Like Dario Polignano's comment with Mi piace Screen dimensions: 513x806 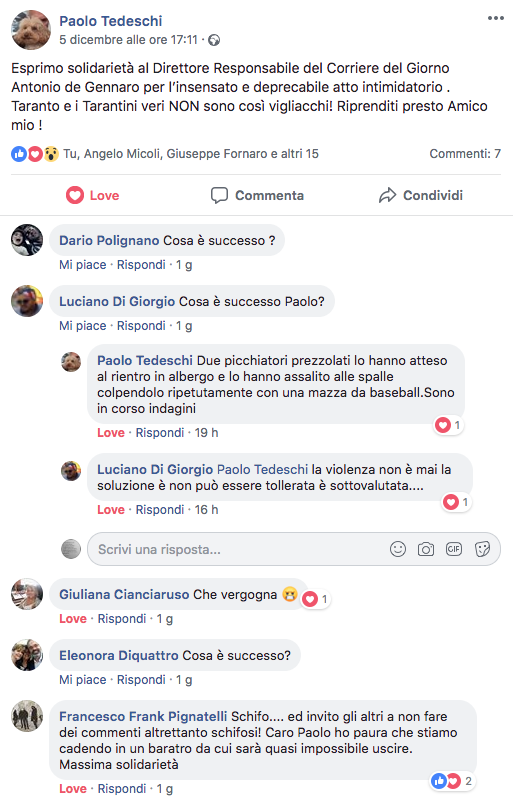coord(82,265)
